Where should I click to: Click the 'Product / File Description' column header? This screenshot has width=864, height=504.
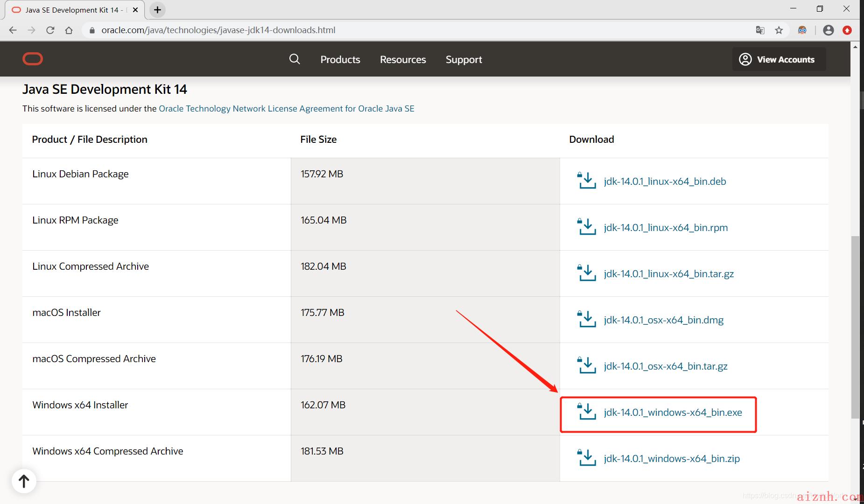90,140
